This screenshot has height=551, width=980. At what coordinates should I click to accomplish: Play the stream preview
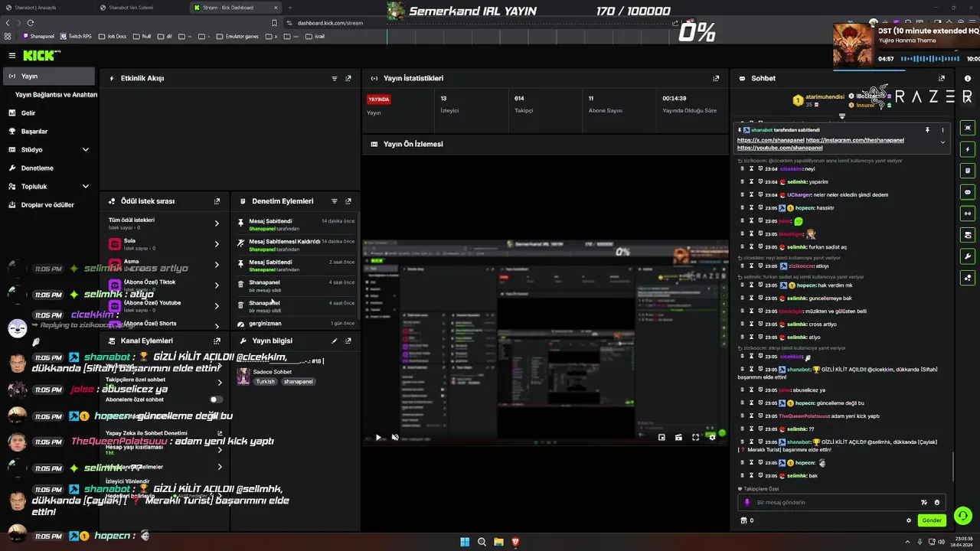point(377,438)
